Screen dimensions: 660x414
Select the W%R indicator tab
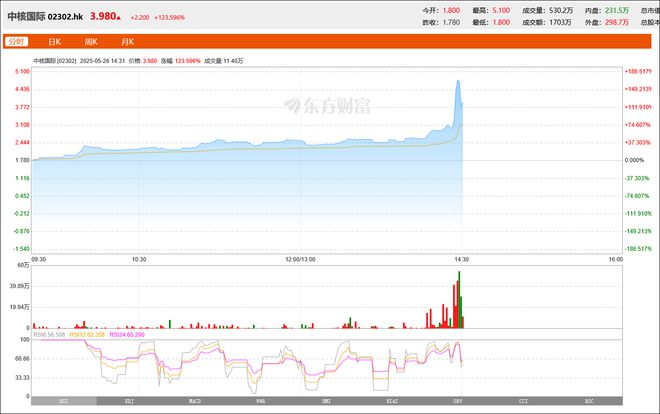point(261,401)
